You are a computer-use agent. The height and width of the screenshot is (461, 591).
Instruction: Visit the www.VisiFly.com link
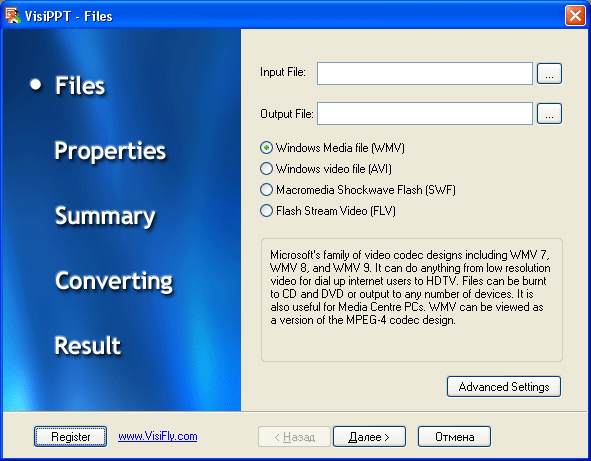tap(158, 436)
